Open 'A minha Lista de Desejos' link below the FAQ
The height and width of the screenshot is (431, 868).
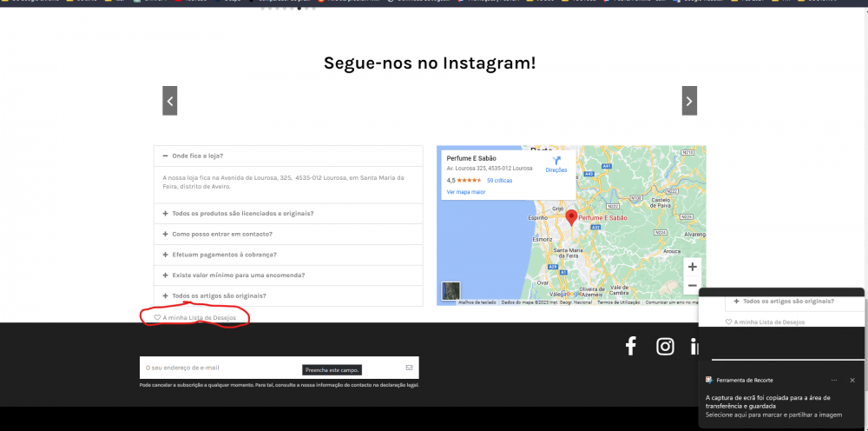194,317
